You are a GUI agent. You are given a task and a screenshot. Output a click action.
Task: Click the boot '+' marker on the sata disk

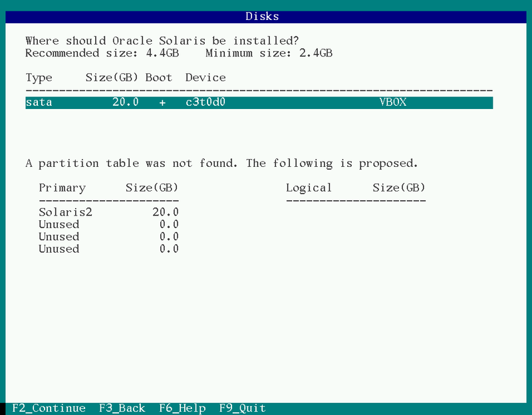[x=162, y=102]
